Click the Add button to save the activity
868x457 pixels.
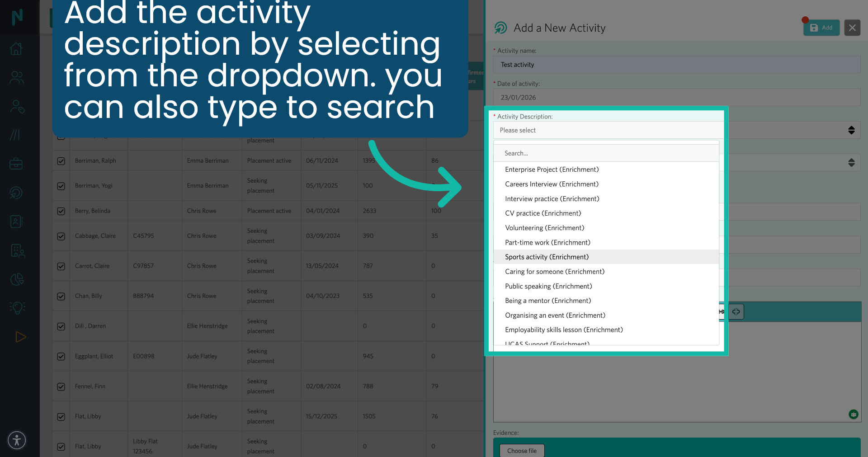(x=821, y=27)
